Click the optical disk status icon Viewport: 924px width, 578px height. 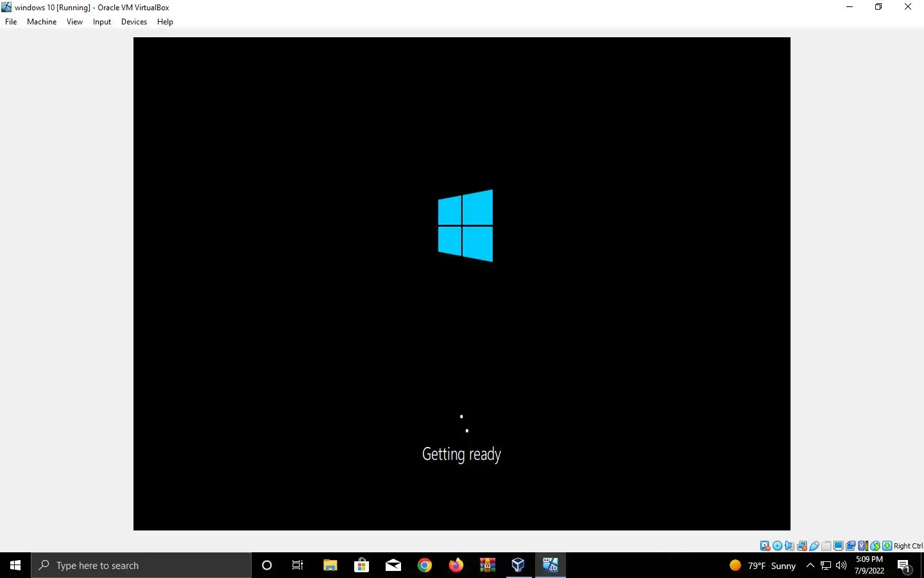point(778,546)
